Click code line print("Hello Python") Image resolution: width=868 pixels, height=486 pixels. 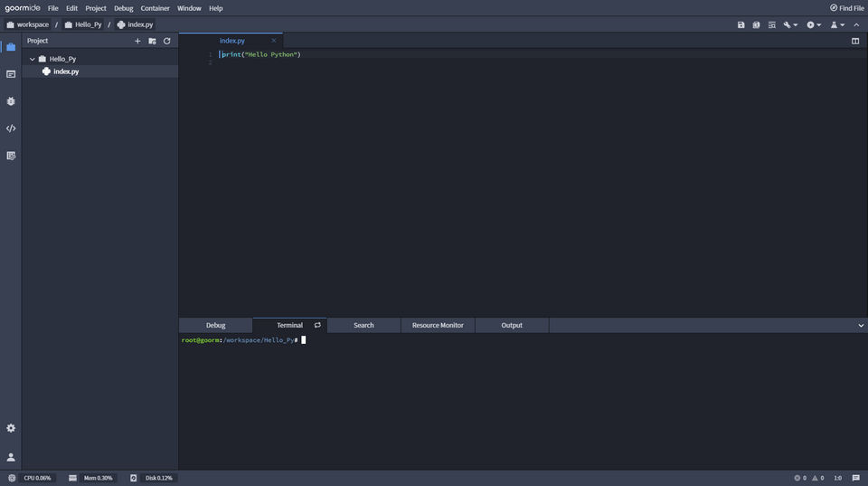pyautogui.click(x=260, y=55)
